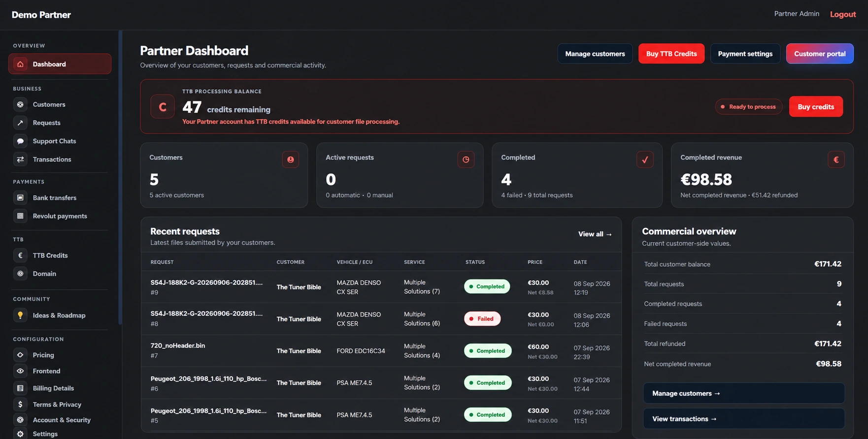Click the sidebar vertical scrollbar
This screenshot has width=868, height=439.
click(x=120, y=177)
